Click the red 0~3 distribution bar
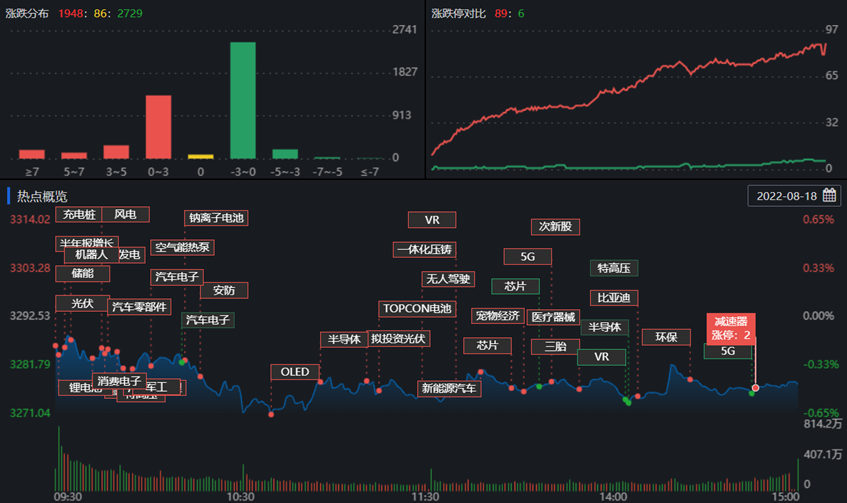The height and width of the screenshot is (503, 847). 159,127
